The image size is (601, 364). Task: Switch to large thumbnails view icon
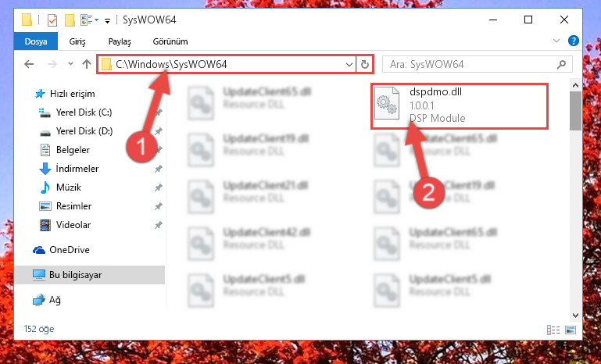coord(571,330)
